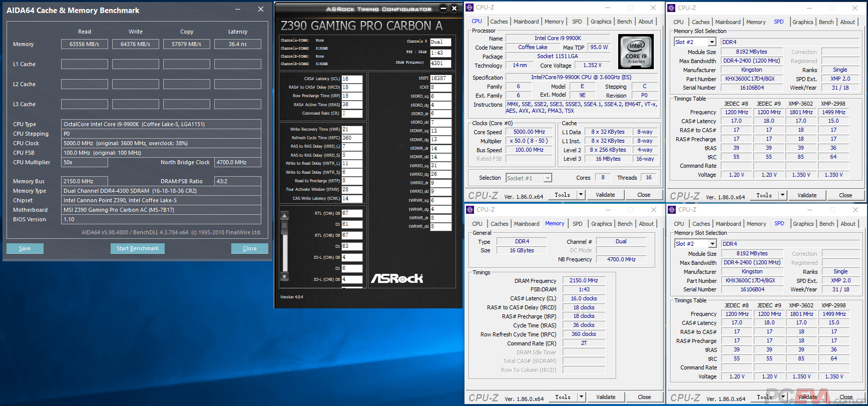Click the DRAM Frequency field showing 4301
This screenshot has width=868, height=406.
pos(441,64)
